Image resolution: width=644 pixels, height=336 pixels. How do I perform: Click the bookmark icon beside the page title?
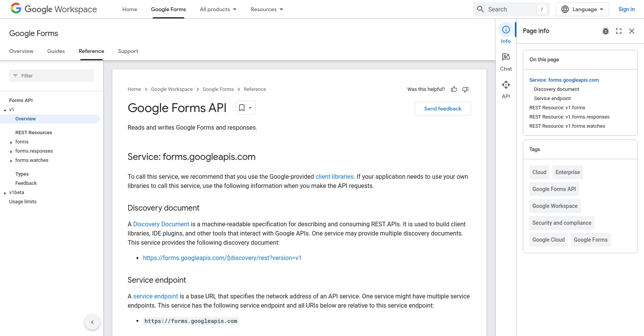coord(242,108)
